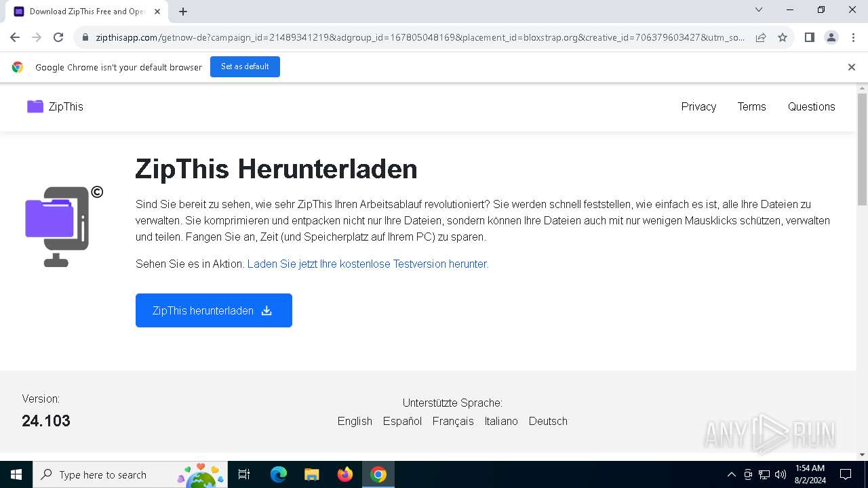This screenshot has width=868, height=488.
Task: Click the Chrome taskbar icon
Action: coord(378,474)
